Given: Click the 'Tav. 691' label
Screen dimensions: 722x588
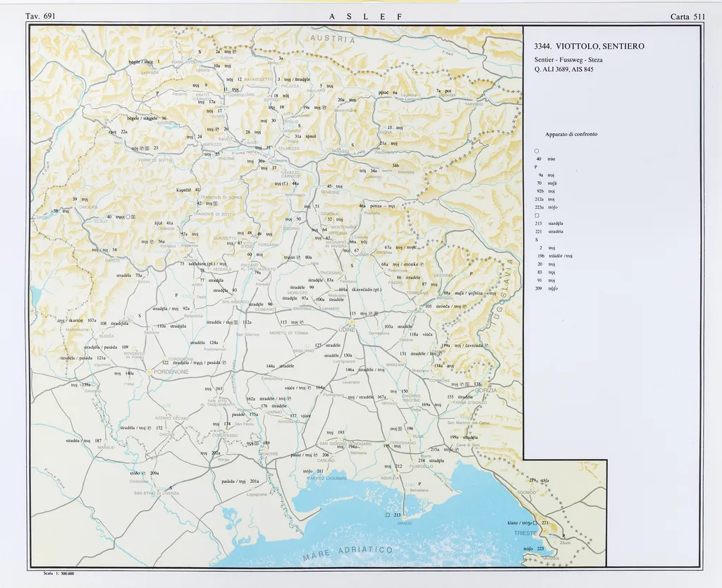Looking at the screenshot, I should coord(40,16).
